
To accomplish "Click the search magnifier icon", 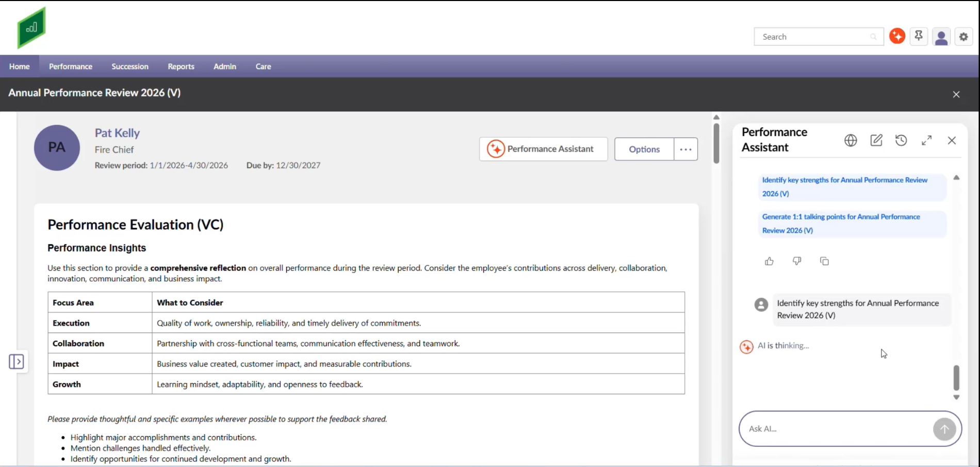I will 873,37.
